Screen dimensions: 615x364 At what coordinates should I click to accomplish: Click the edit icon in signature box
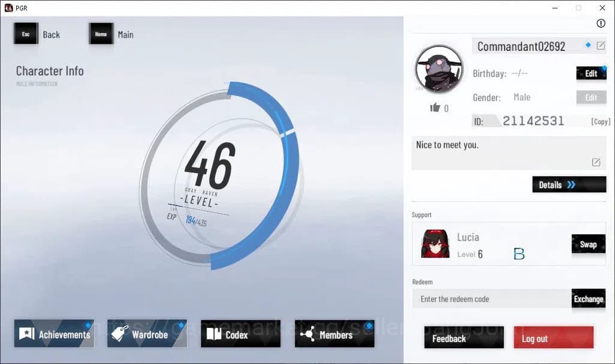pos(596,162)
